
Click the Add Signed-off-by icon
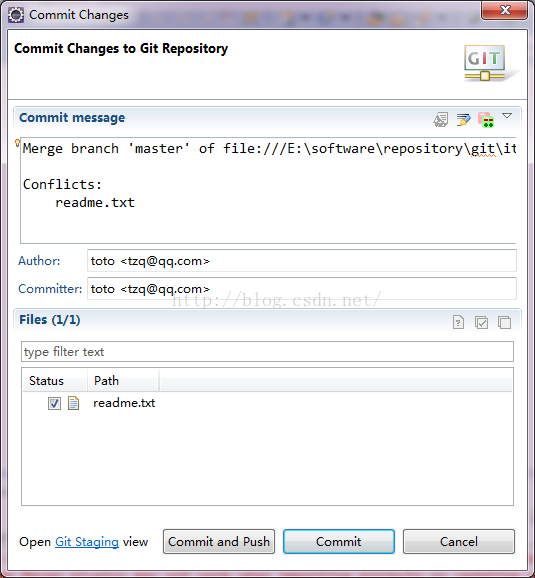point(463,120)
